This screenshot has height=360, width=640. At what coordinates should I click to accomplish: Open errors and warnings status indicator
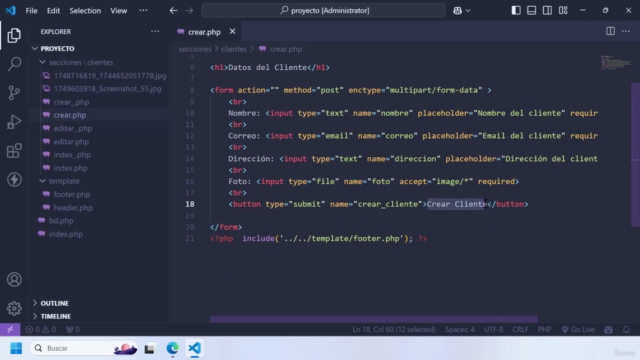point(40,329)
